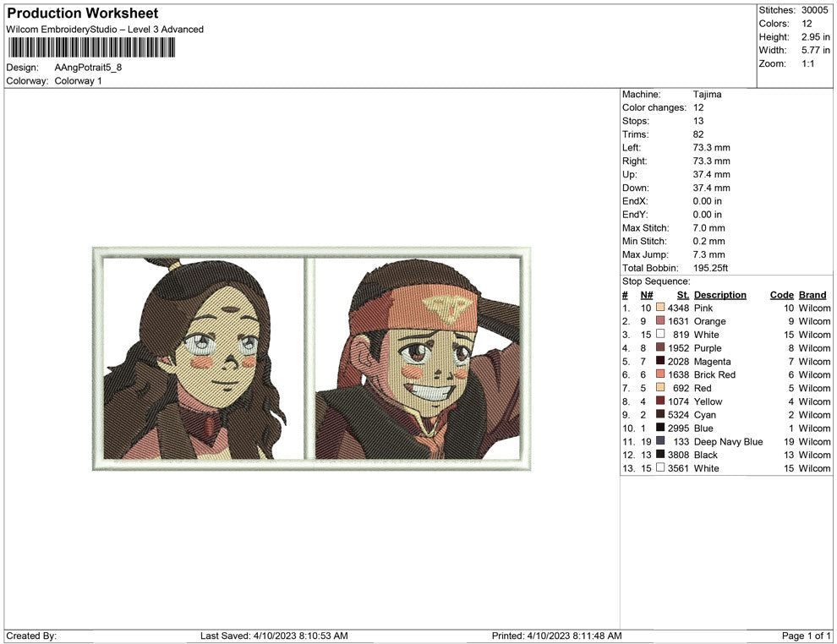837x644 pixels.
Task: Click the St. column header
Action: pos(683,295)
